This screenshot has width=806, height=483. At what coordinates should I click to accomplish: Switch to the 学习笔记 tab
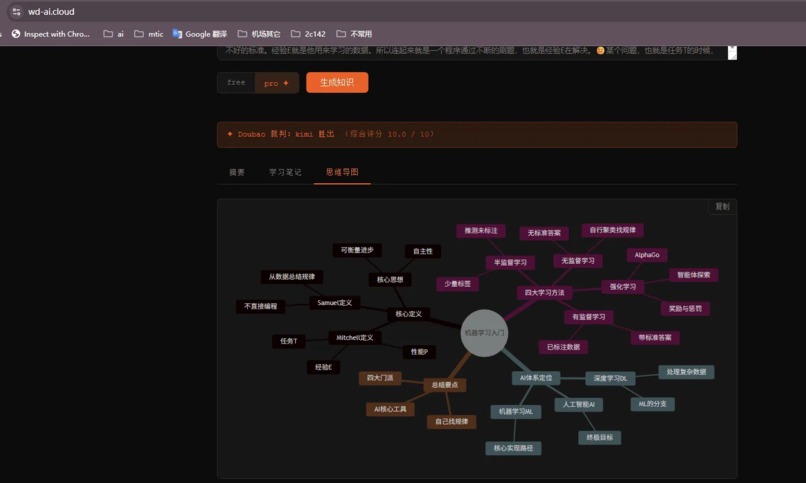pos(285,172)
